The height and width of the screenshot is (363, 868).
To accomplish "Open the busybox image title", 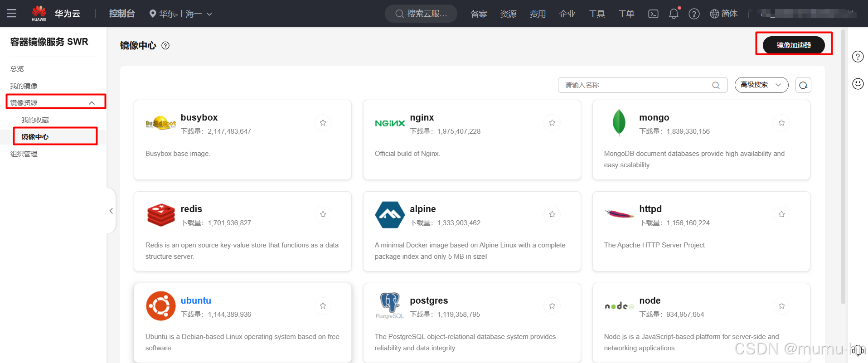I will (199, 117).
